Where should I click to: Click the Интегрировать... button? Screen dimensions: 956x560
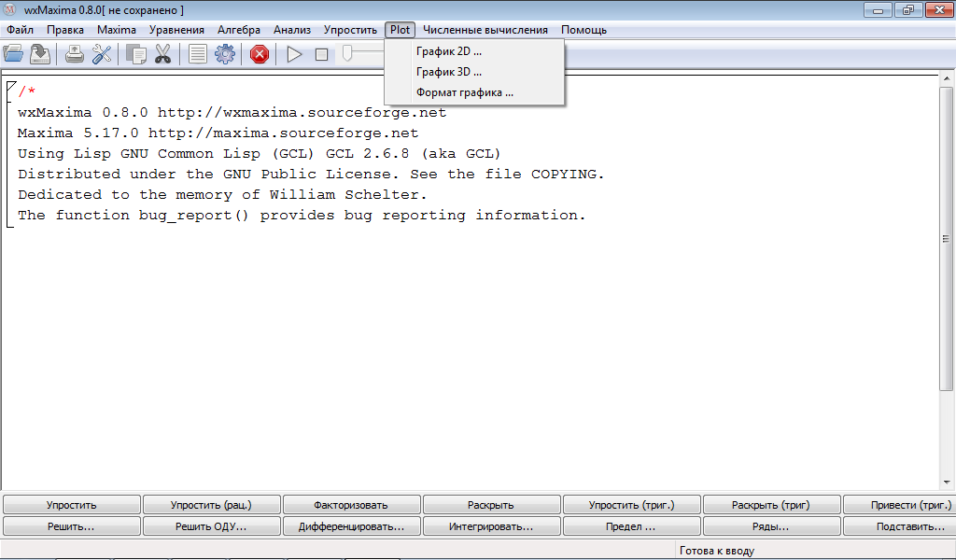491,525
